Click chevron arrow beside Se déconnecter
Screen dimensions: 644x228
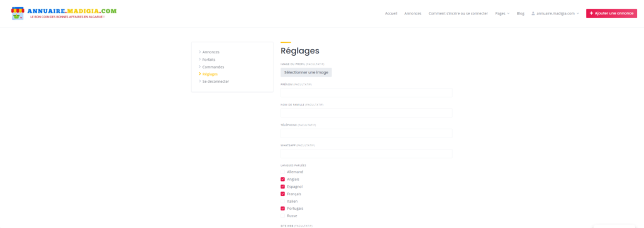tap(199, 82)
